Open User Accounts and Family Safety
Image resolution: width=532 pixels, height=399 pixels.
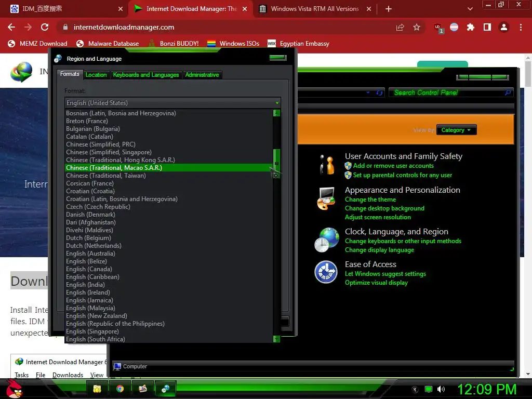coord(403,156)
